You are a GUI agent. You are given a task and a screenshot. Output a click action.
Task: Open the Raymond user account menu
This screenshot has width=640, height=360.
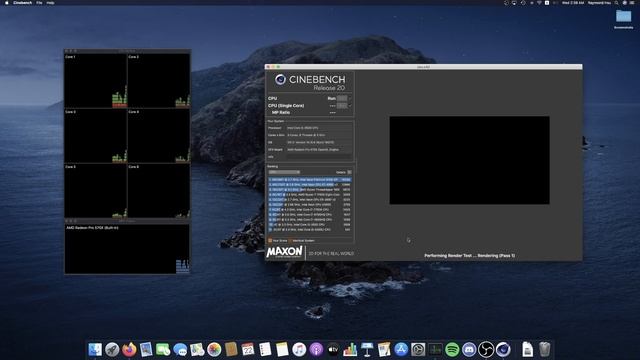coord(600,3)
